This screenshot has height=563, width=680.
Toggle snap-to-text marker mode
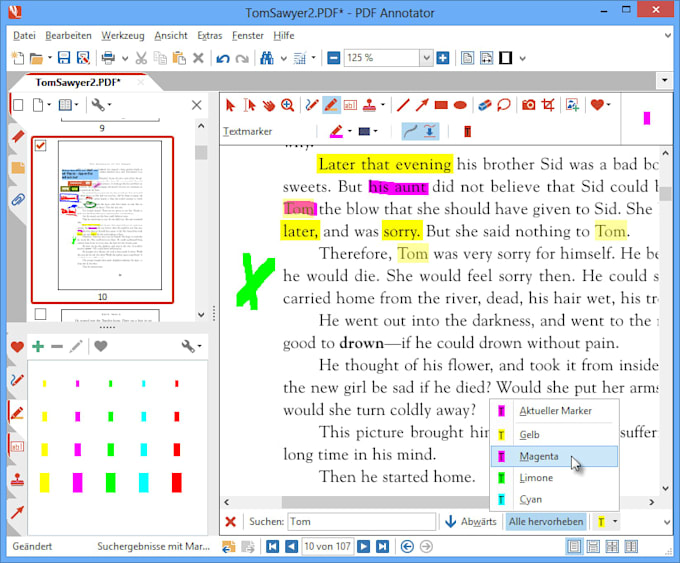[430, 131]
